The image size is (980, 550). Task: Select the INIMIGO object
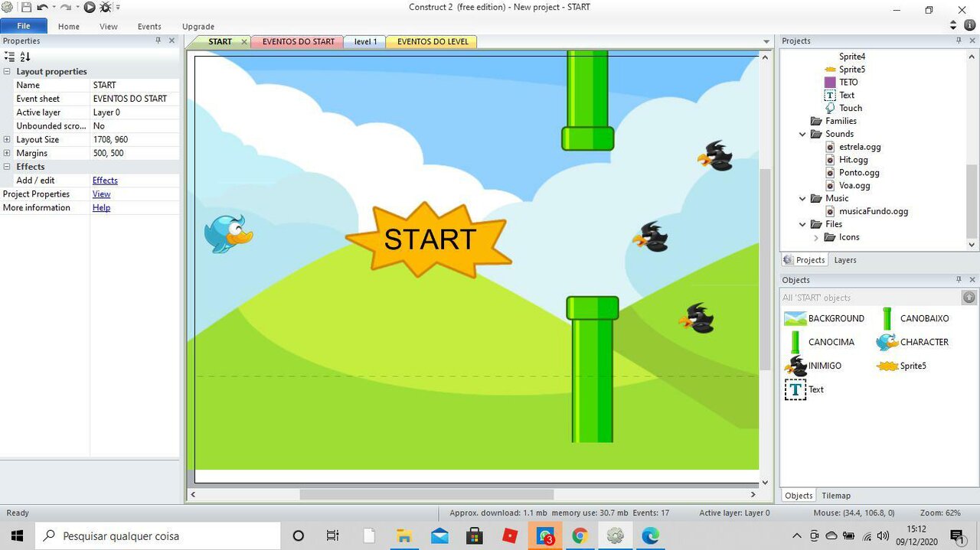(x=813, y=366)
